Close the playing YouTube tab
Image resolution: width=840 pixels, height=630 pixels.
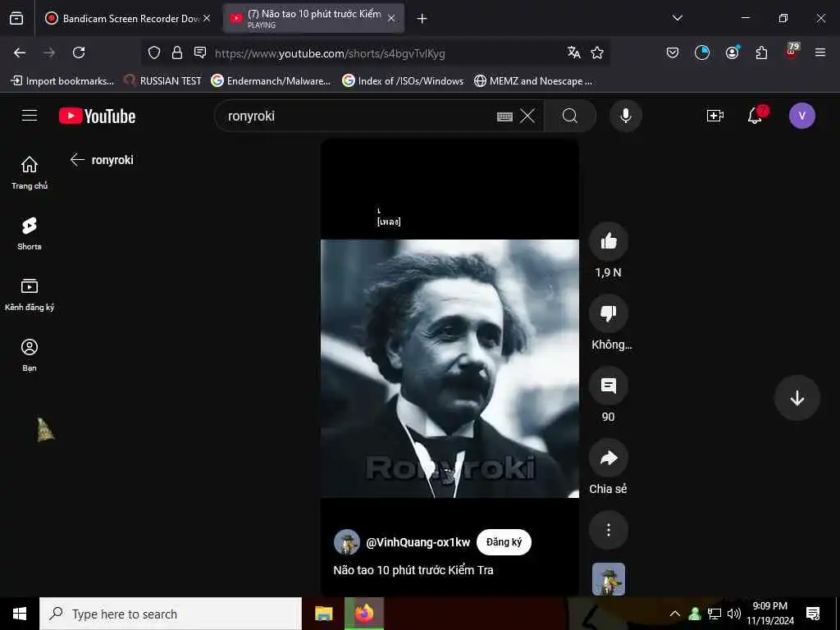point(391,18)
